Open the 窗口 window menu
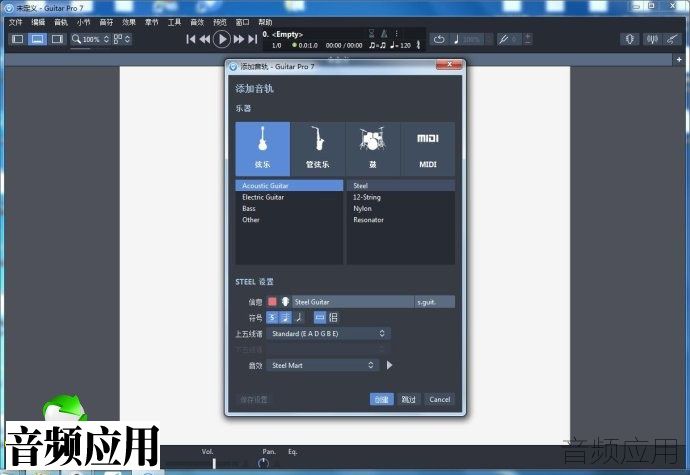 242,22
